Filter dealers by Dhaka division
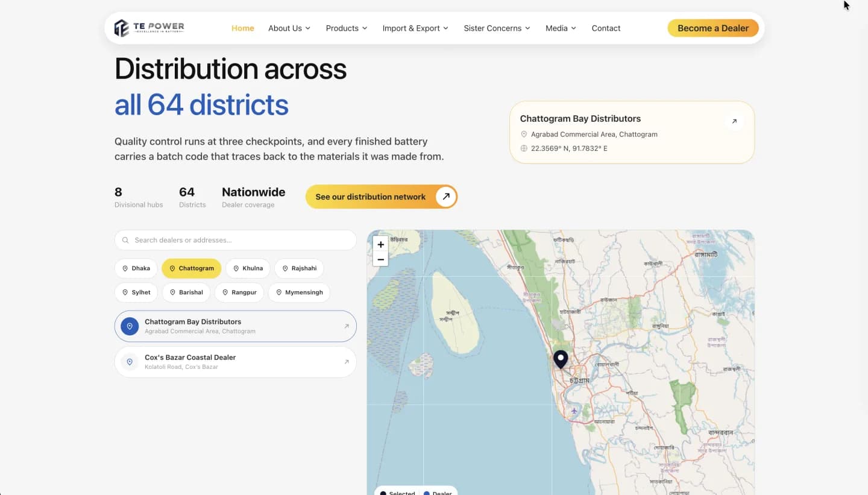868x495 pixels. pyautogui.click(x=136, y=268)
